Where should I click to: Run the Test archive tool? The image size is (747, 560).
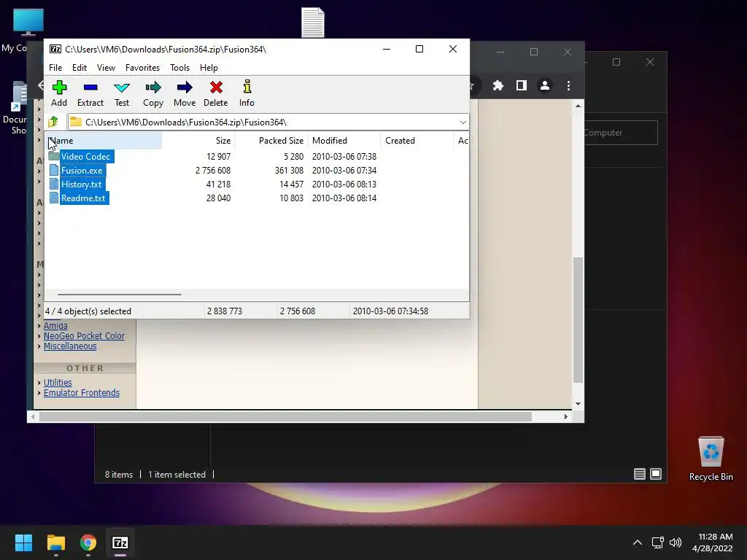[x=122, y=94]
